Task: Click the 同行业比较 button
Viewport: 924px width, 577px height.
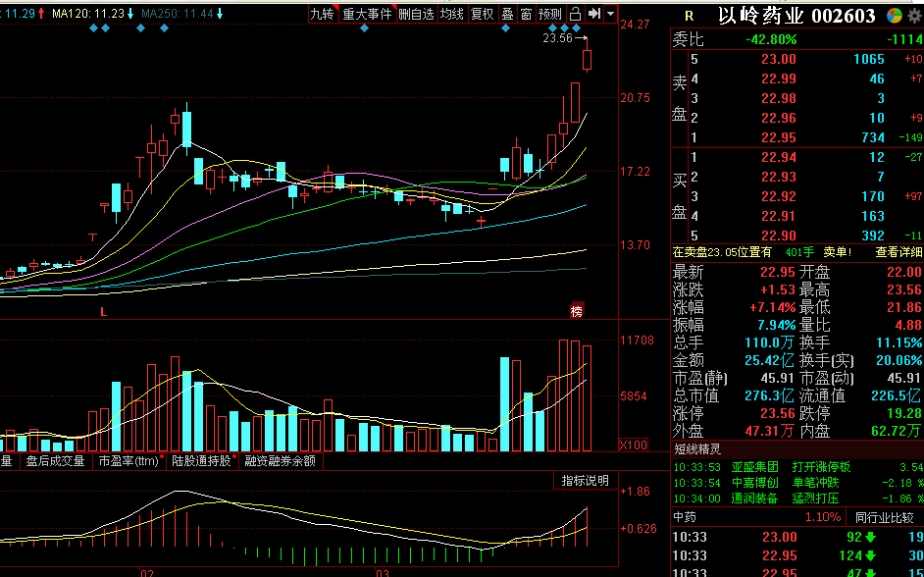Action: click(x=885, y=518)
